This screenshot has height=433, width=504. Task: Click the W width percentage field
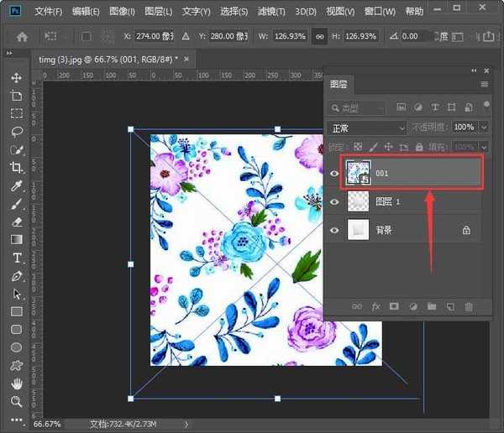tap(291, 37)
